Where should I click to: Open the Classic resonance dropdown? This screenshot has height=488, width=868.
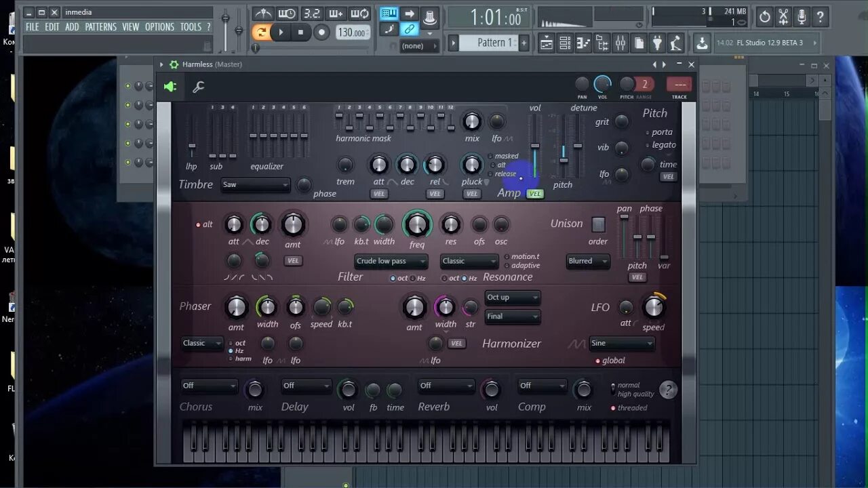[x=469, y=261]
